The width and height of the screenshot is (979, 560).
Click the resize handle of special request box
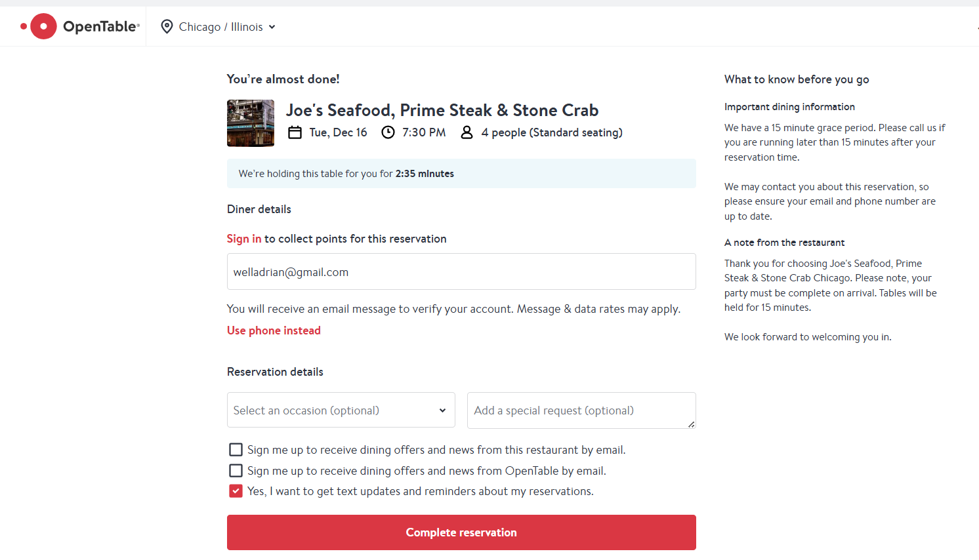[692, 424]
